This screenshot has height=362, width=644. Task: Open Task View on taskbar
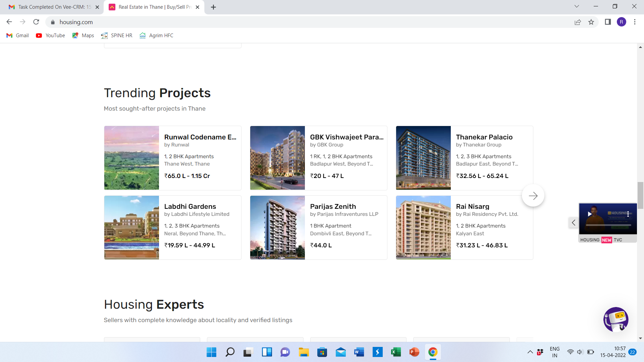(248, 352)
